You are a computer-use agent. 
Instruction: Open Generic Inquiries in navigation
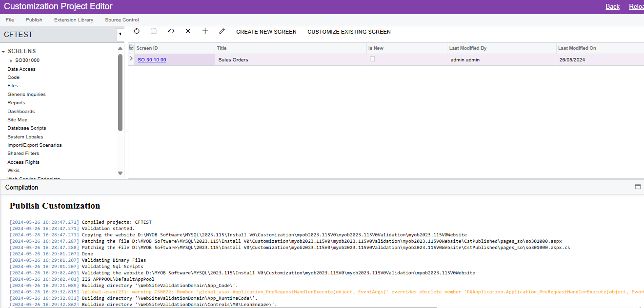point(26,95)
